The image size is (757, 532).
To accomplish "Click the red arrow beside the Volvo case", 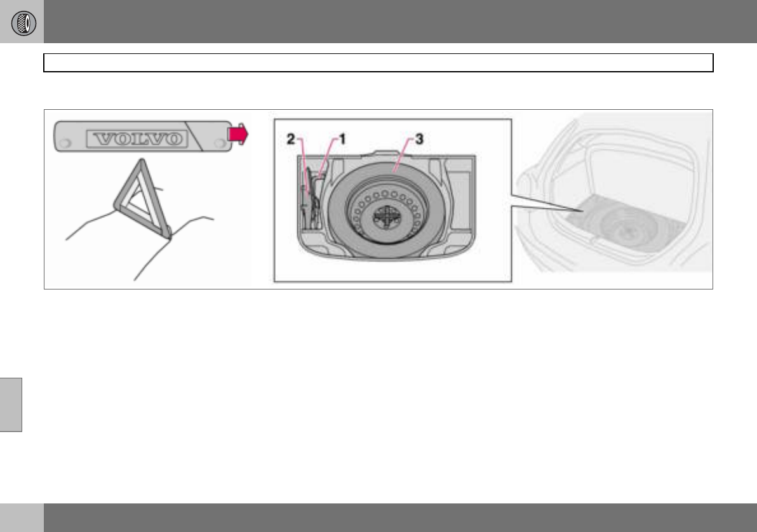I will click(238, 134).
